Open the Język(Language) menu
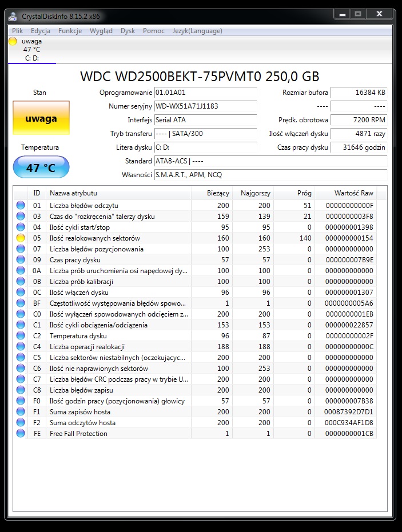Screen dimensions: 402x532 [x=197, y=31]
